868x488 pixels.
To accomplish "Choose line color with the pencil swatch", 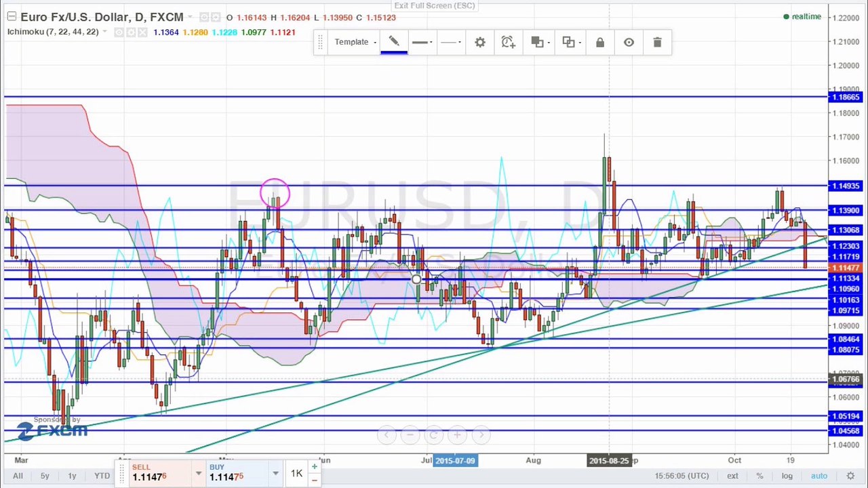I will point(393,42).
